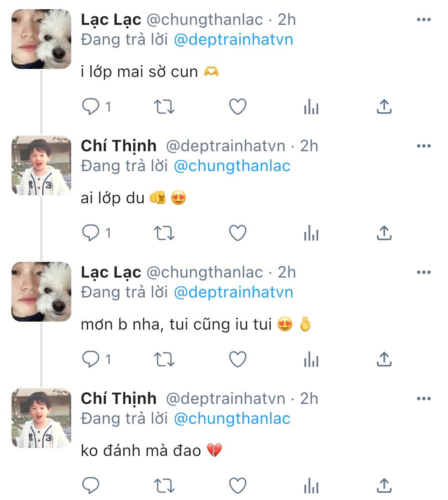This screenshot has height=500, width=448.
Task: View analytics of "mơn b nha" tweet
Action: (x=311, y=360)
